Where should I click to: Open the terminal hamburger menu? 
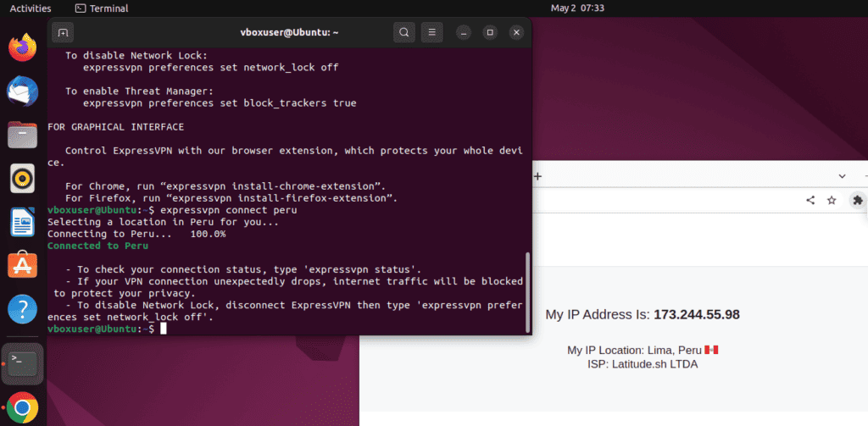(431, 33)
